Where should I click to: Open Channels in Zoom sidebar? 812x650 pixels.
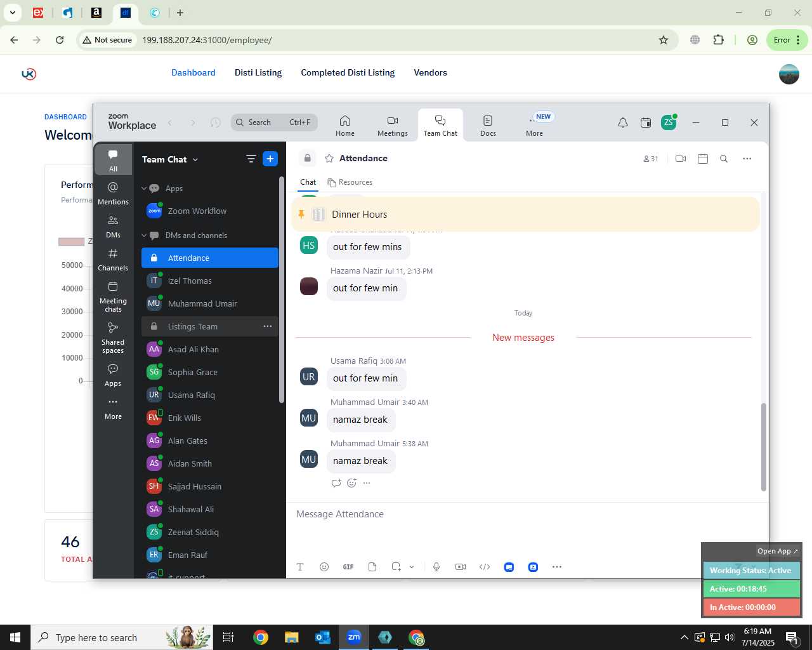[113, 259]
